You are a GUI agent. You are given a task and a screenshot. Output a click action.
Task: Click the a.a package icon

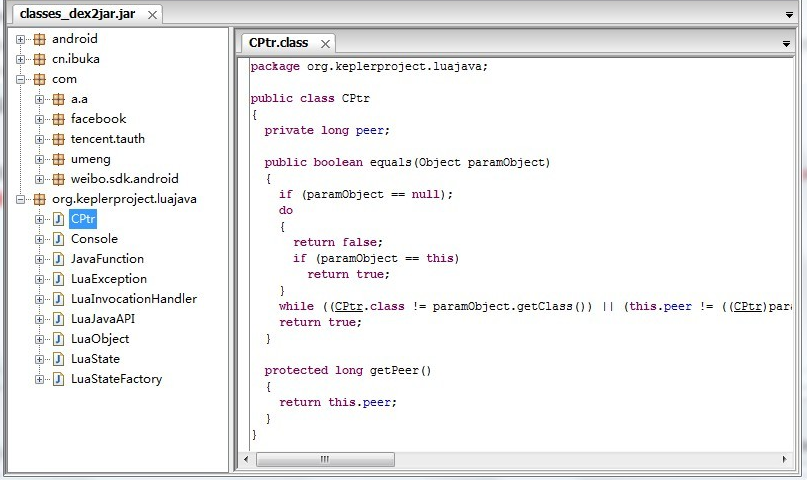[x=59, y=99]
